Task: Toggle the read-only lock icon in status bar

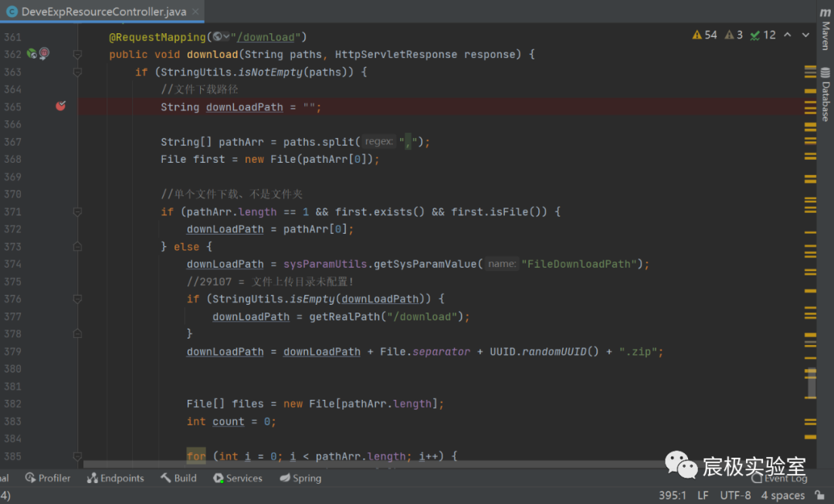Action: coord(822,496)
